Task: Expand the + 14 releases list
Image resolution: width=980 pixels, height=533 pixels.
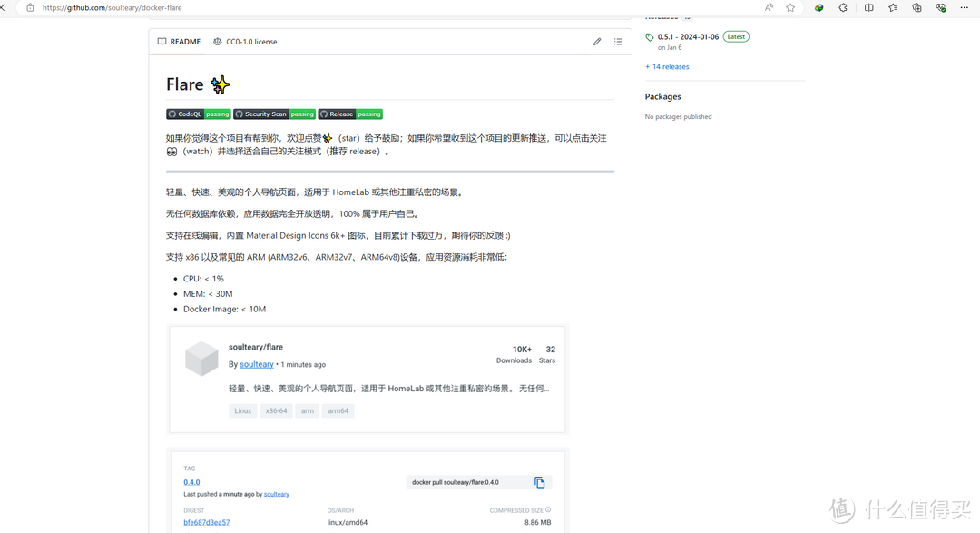Action: click(x=667, y=66)
